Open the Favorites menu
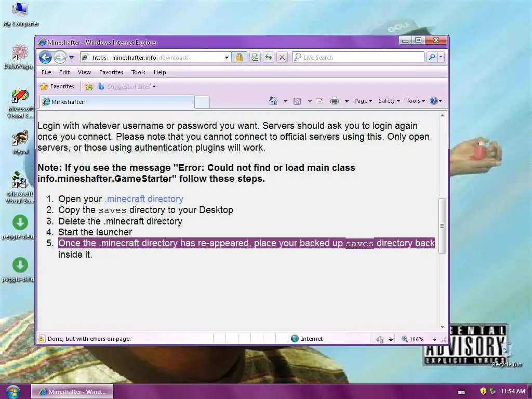Screen dimensions: 532x399 point(111,72)
